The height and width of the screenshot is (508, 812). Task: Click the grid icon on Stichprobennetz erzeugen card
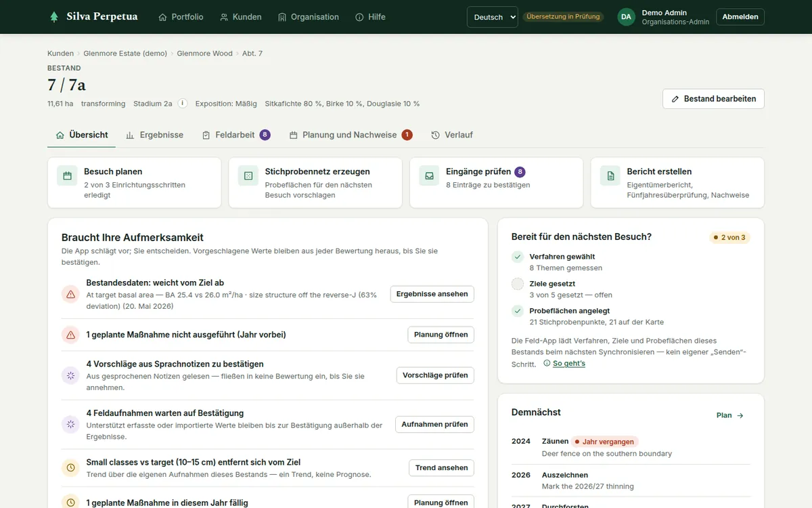(248, 175)
